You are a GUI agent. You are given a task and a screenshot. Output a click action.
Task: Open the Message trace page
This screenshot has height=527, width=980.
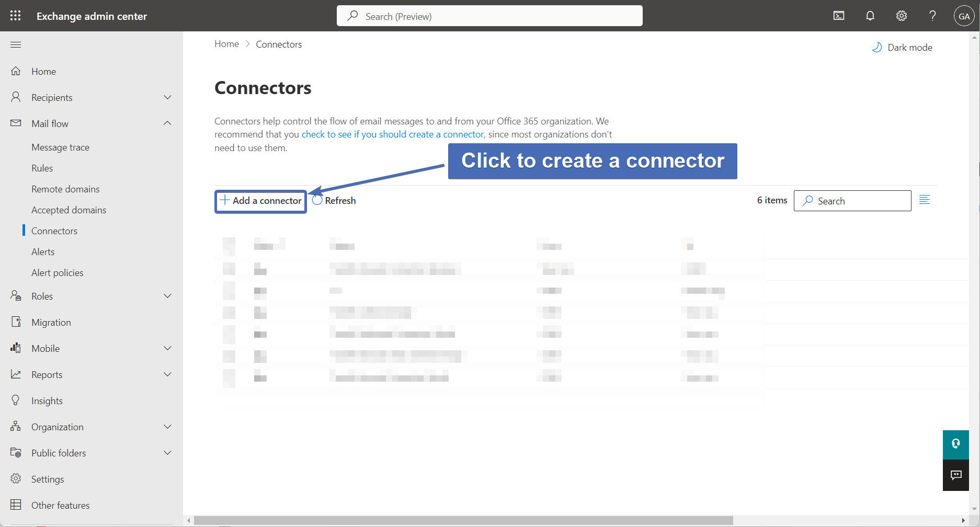click(60, 147)
